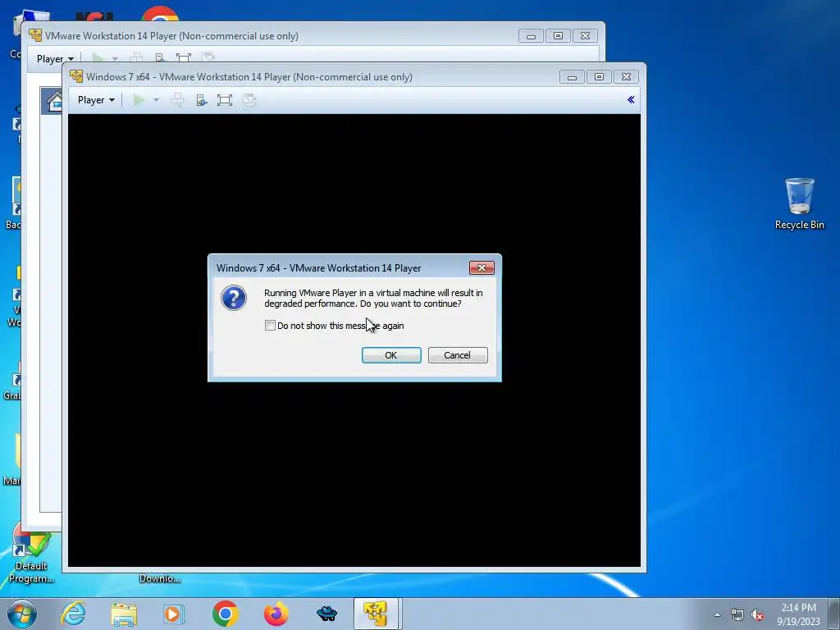Click Home icon in background VMware library
This screenshot has height=630, width=840.
(x=54, y=101)
